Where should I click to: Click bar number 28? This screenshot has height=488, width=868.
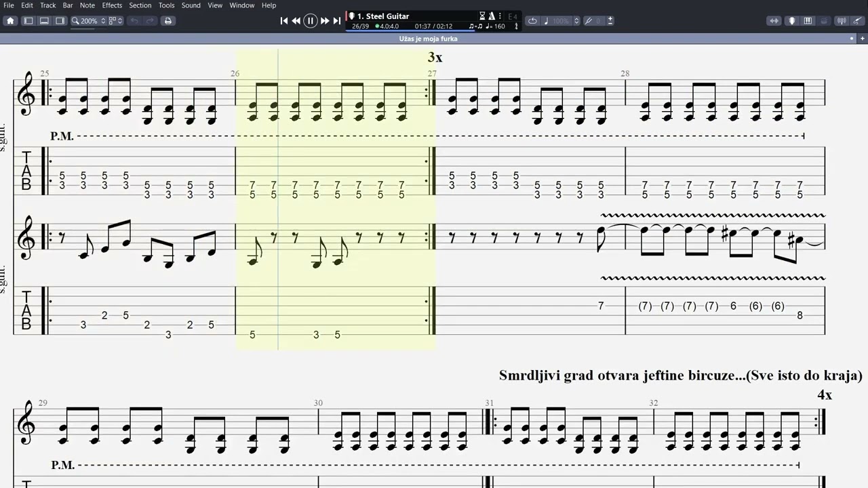tap(625, 73)
